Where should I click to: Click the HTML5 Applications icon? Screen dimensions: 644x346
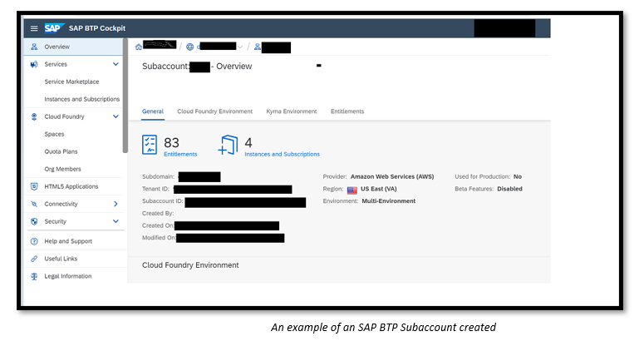(x=34, y=186)
